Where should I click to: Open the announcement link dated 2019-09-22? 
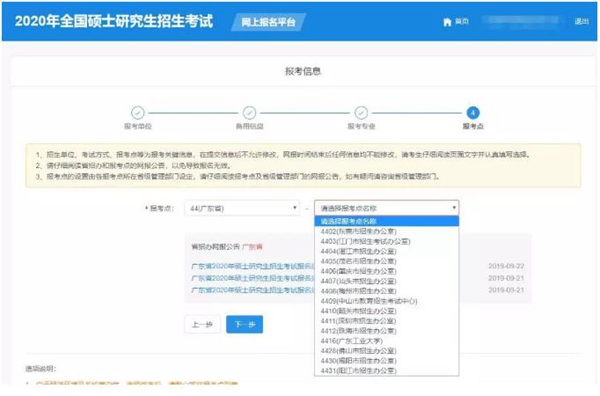[253, 266]
